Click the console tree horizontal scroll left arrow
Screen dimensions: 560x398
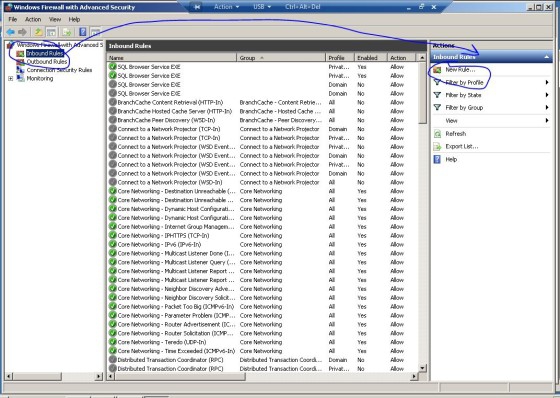click(9, 376)
